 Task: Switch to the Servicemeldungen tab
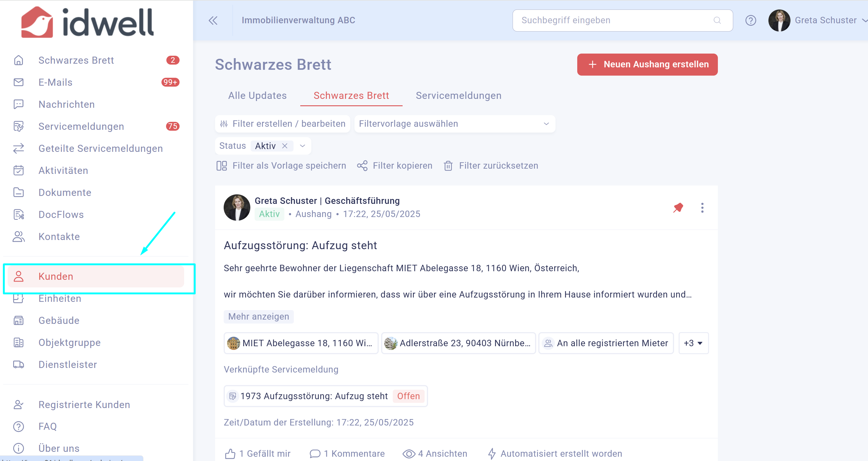pos(458,96)
